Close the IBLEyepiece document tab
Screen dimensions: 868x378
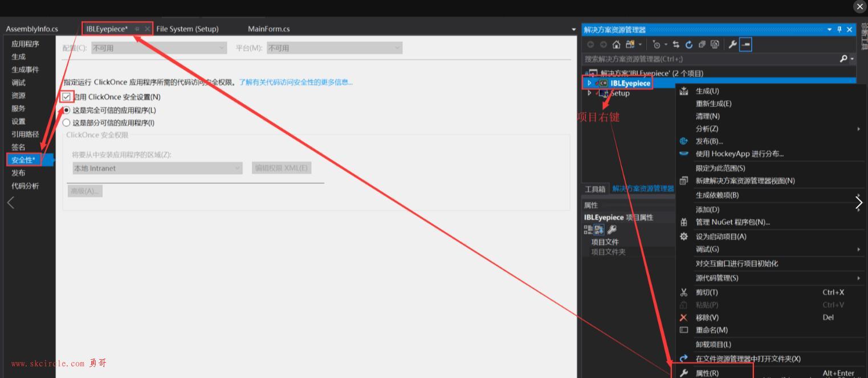coord(148,28)
